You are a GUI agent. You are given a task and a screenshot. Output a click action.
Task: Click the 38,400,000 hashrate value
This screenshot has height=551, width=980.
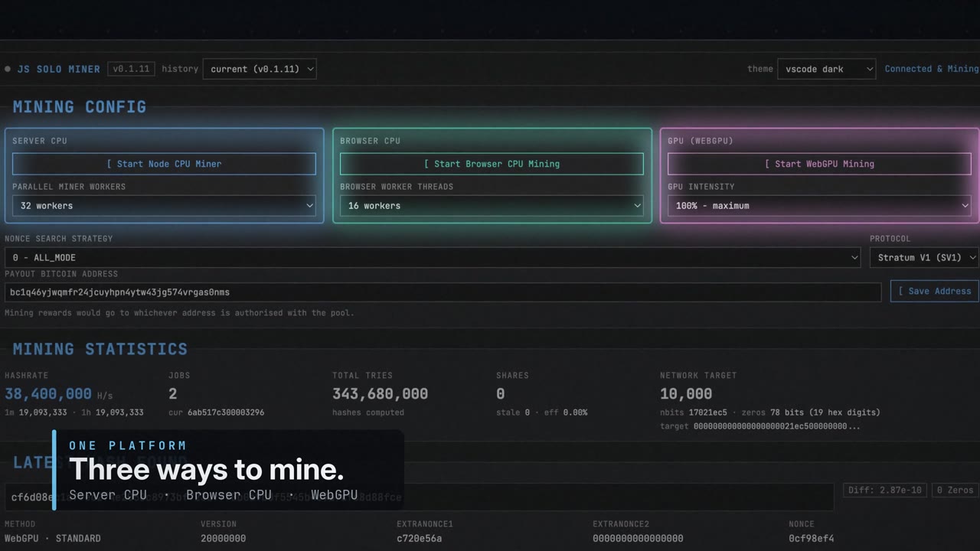(48, 394)
